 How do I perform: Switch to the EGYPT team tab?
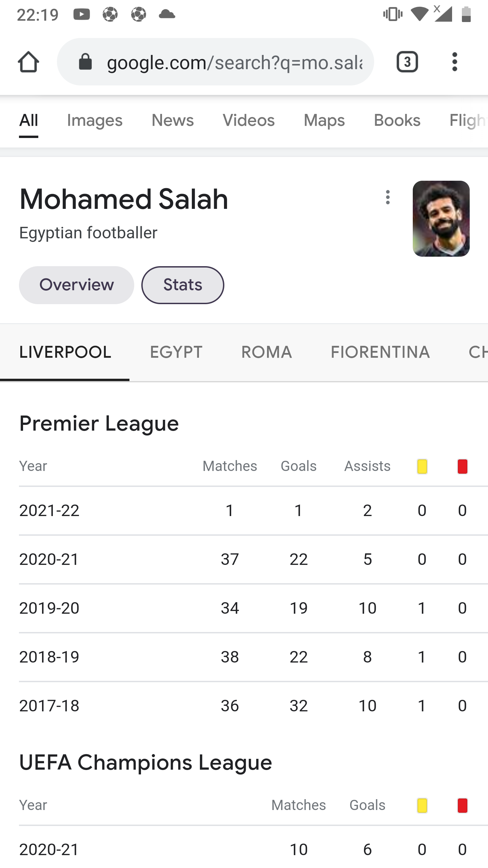click(176, 352)
